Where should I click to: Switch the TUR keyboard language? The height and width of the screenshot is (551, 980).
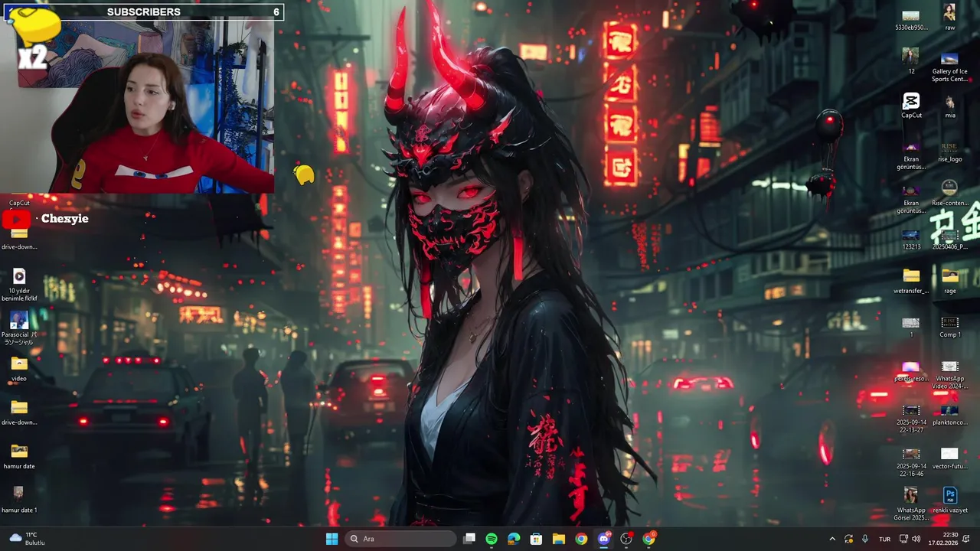885,539
